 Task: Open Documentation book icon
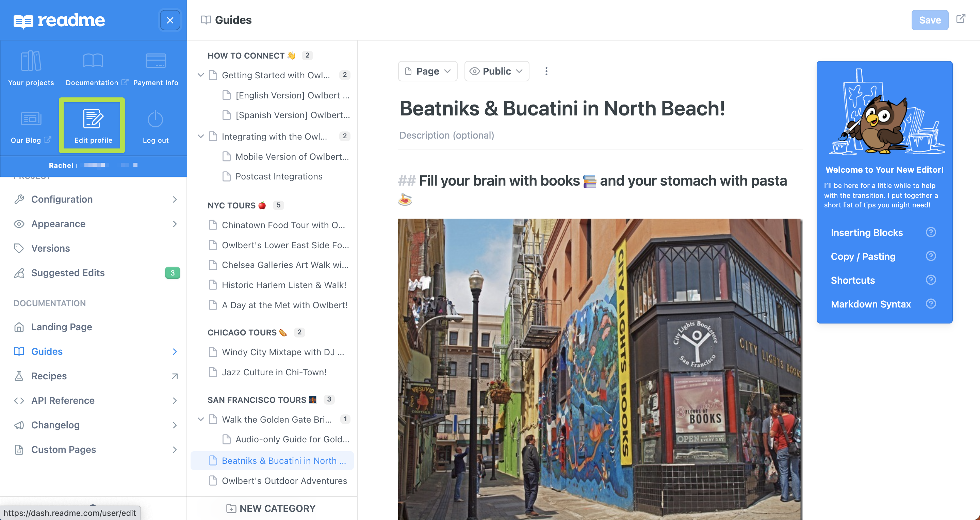93,61
